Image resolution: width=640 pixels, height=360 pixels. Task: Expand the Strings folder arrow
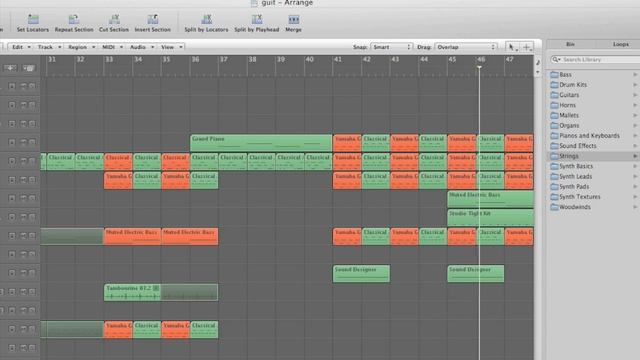[635, 156]
